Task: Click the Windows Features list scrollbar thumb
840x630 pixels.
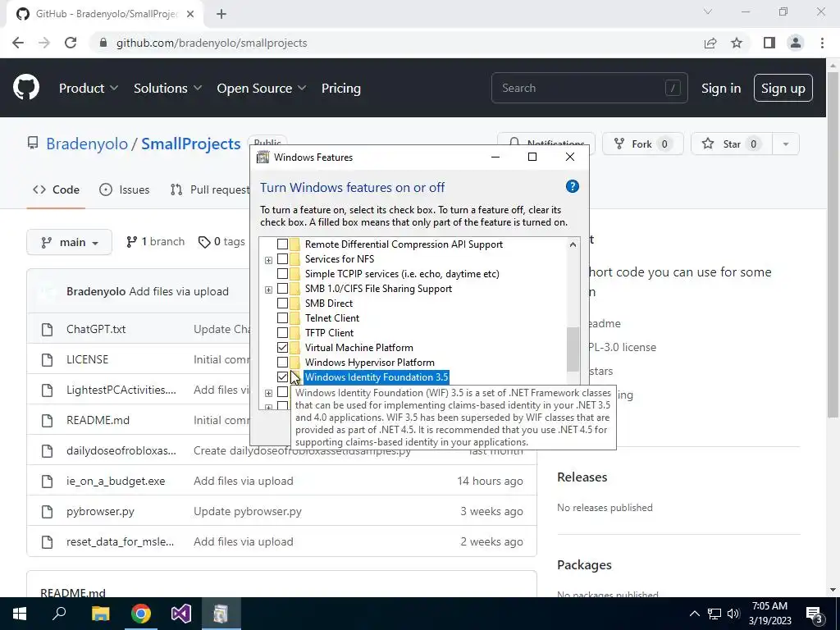Action: pos(573,349)
